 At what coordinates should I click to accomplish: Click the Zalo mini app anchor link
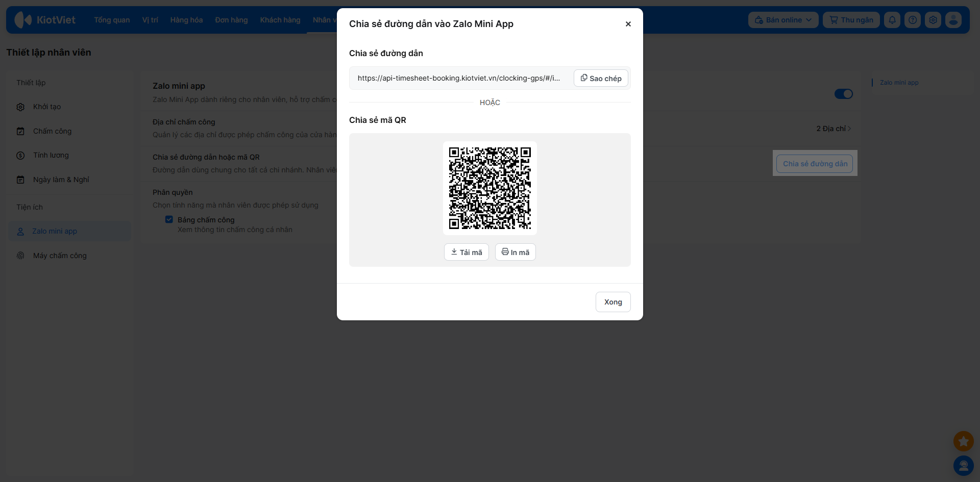[899, 83]
